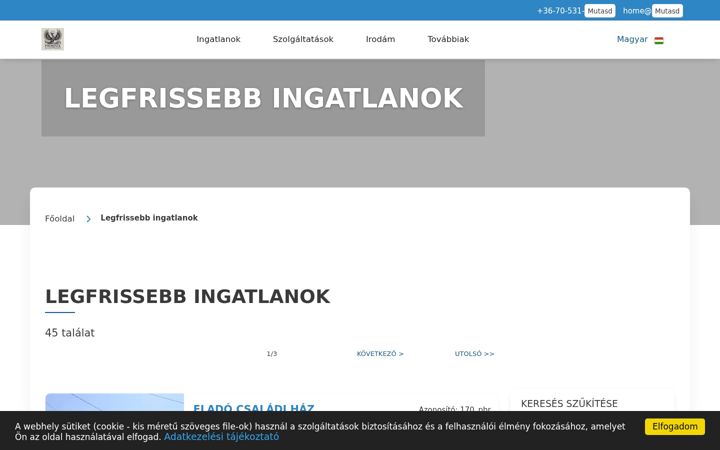Viewport: 720px width, 450px height.
Task: Click the Hungarian flag icon
Action: pos(659,40)
